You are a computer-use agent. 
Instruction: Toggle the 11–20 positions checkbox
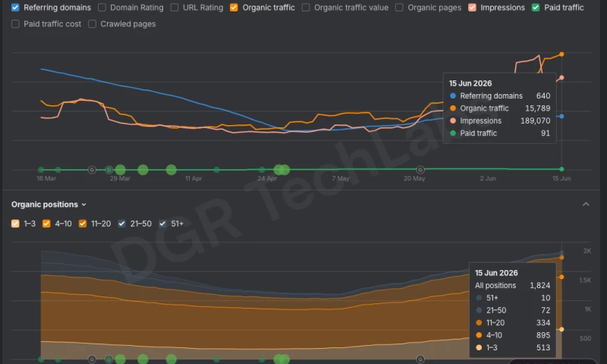click(83, 224)
